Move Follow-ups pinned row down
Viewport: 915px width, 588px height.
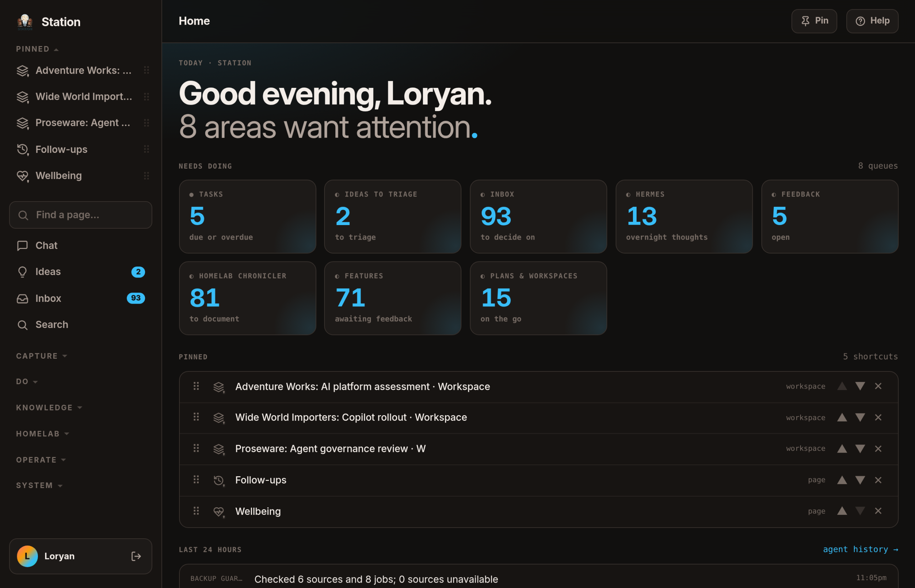pos(860,480)
